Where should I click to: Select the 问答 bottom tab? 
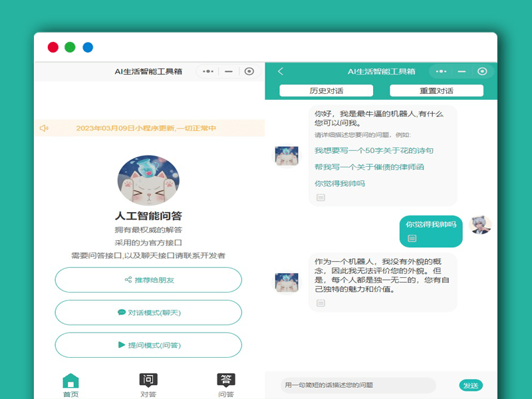click(226, 386)
